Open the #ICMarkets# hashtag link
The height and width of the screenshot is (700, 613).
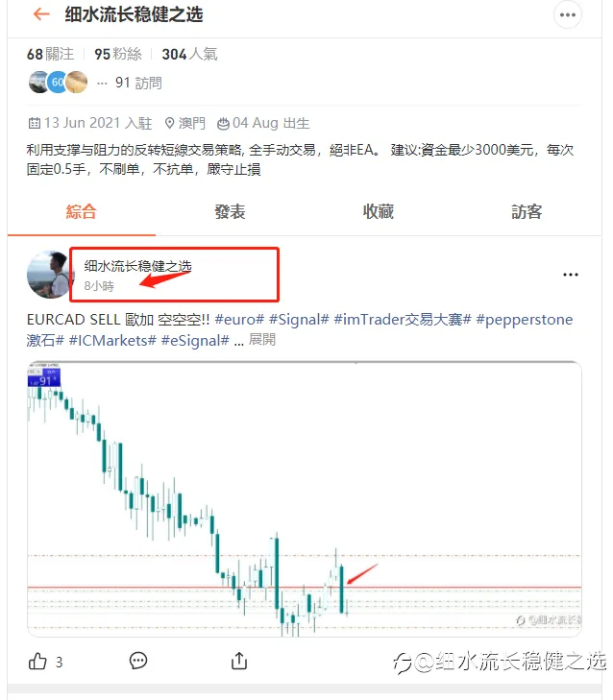pos(112,341)
